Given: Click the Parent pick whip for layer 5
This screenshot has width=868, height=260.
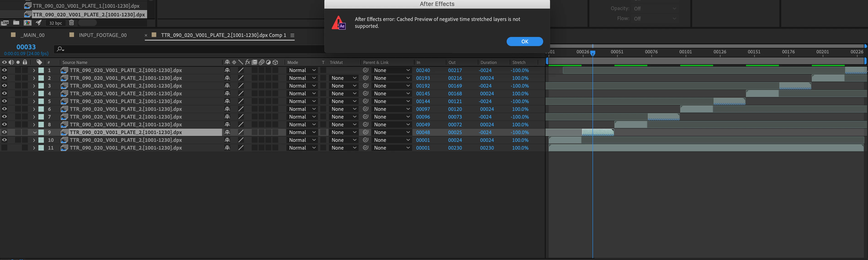Looking at the screenshot, I should pos(366,101).
